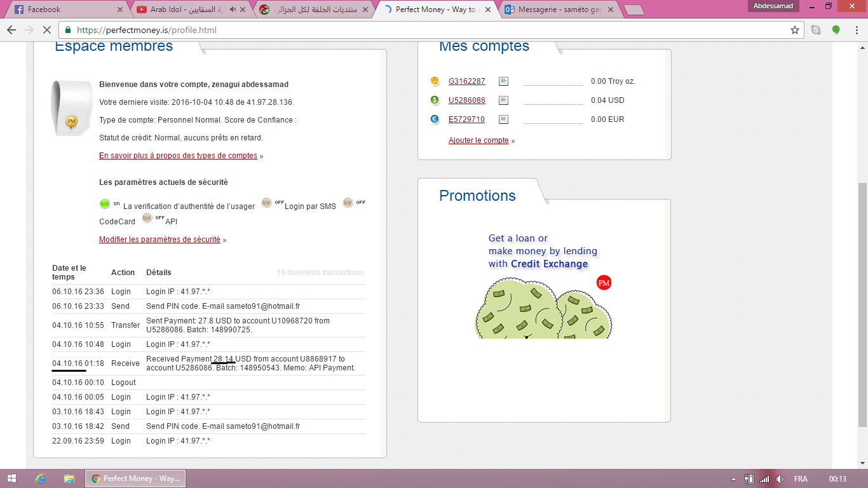
Task: Switch to the Arab Idol YouTube tab
Action: (x=191, y=10)
